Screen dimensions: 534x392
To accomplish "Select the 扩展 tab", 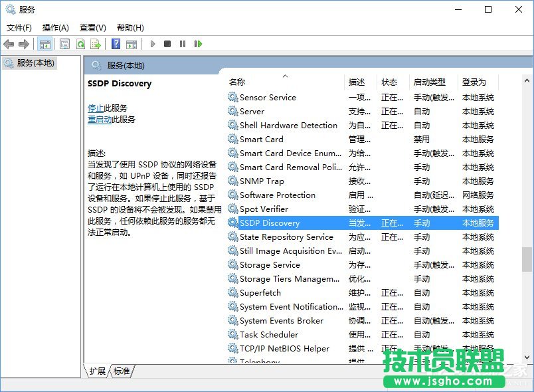I will (x=98, y=372).
